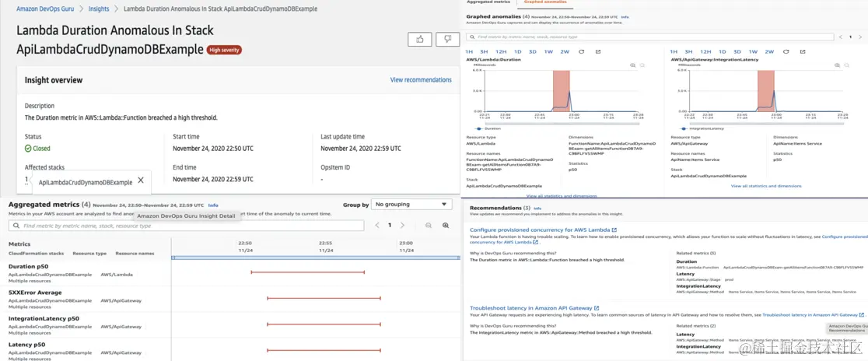Select 3H range for Lambda Duration graph
The image size is (868, 361).
point(484,51)
